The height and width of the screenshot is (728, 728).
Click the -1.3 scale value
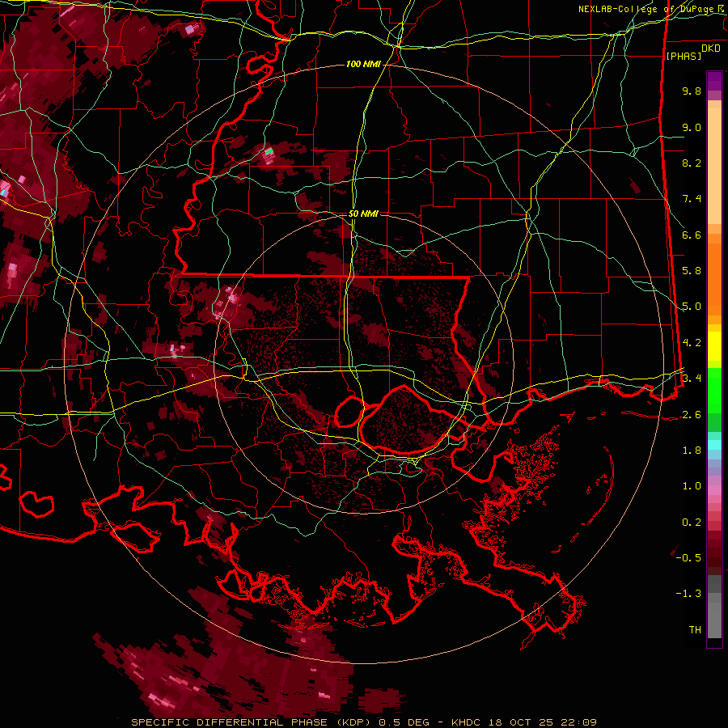tap(688, 594)
